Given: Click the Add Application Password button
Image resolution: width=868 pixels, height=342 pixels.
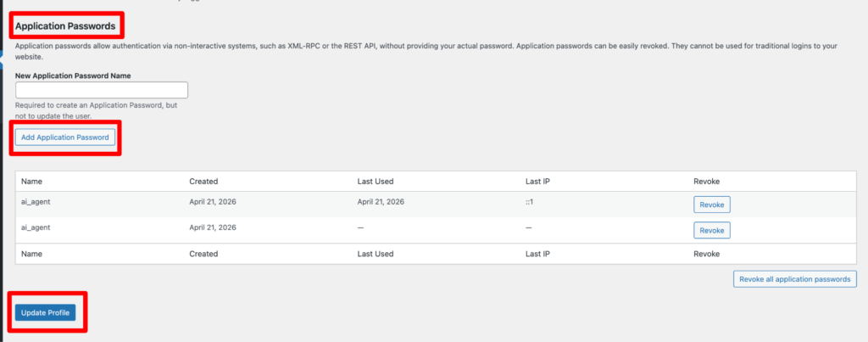Looking at the screenshot, I should pyautogui.click(x=65, y=137).
